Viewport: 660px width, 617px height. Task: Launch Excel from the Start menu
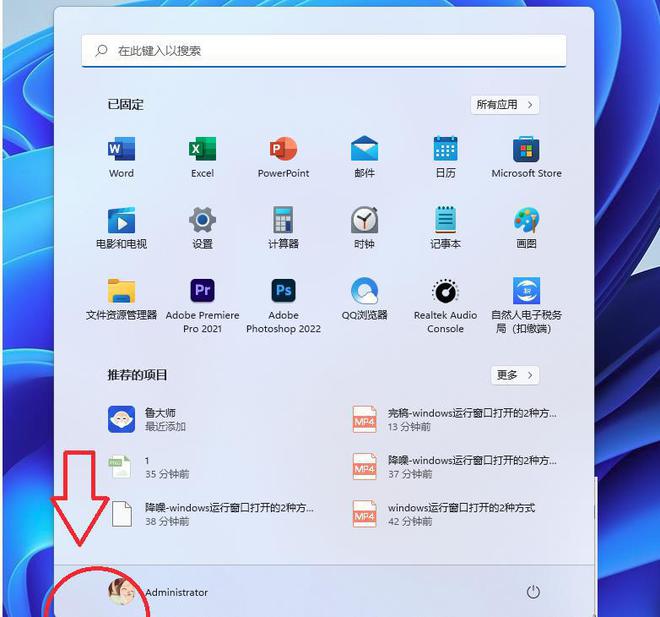click(x=202, y=157)
